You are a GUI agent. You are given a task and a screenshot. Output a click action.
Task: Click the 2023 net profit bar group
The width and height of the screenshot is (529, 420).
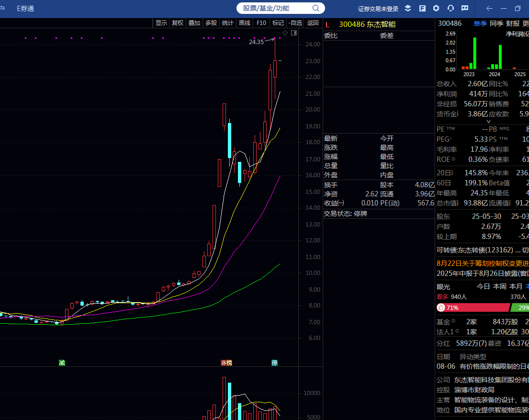pyautogui.click(x=469, y=53)
